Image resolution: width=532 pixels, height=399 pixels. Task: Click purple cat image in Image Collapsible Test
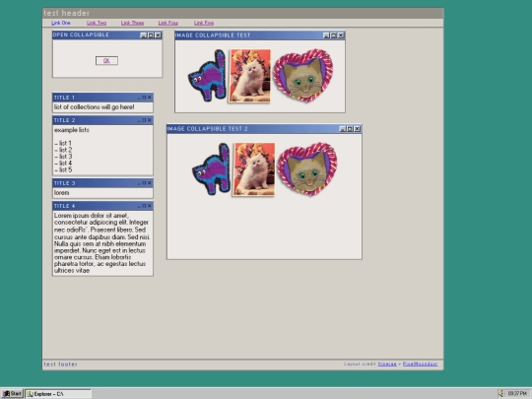tap(207, 76)
